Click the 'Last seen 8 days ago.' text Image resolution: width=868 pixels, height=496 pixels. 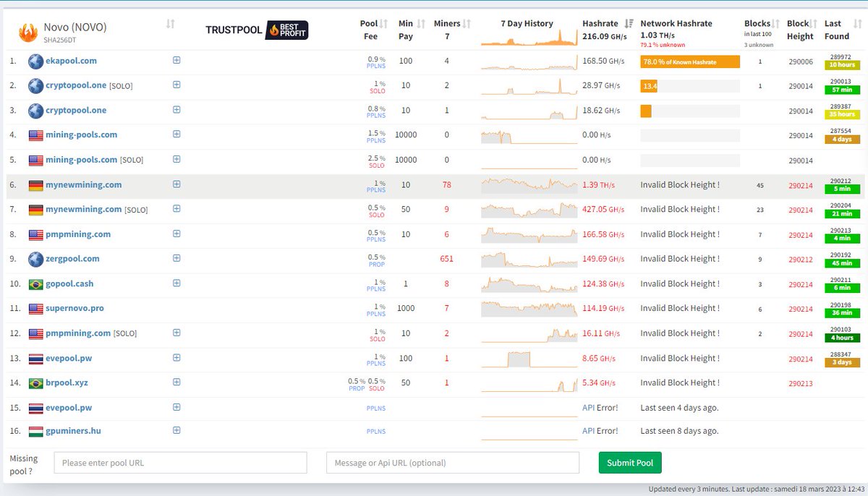tap(679, 432)
